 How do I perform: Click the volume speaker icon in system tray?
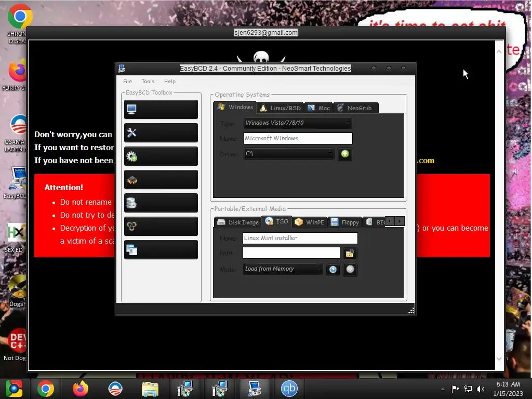click(x=481, y=389)
